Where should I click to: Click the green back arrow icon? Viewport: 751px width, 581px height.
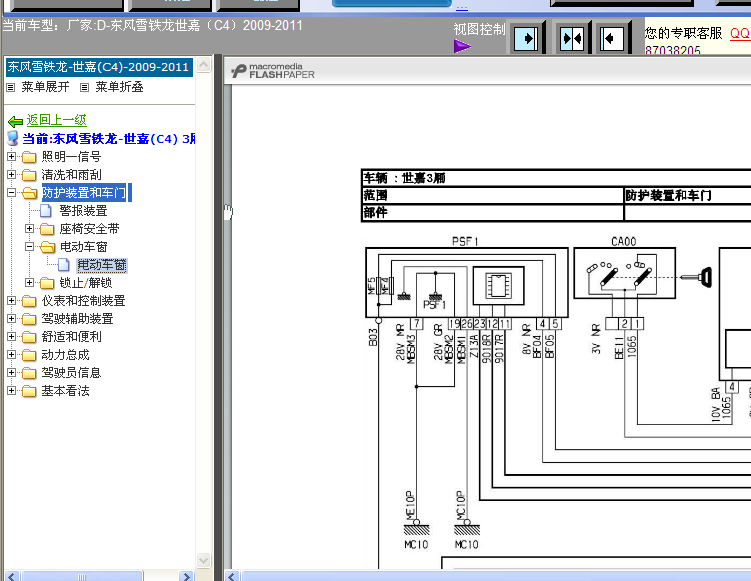pyautogui.click(x=15, y=121)
